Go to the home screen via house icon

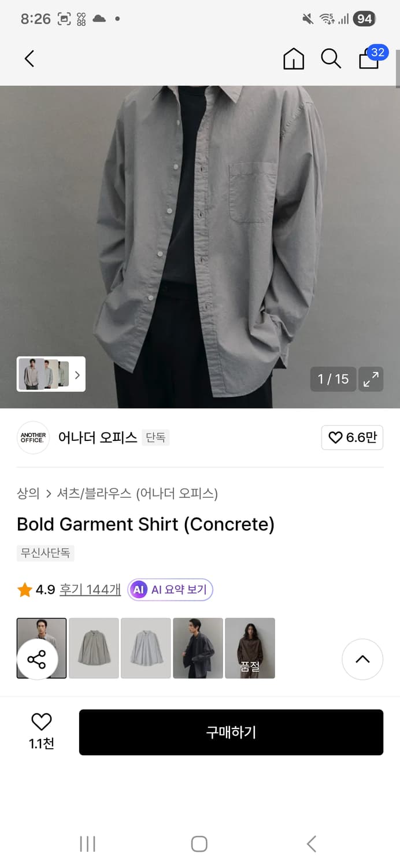tap(294, 58)
